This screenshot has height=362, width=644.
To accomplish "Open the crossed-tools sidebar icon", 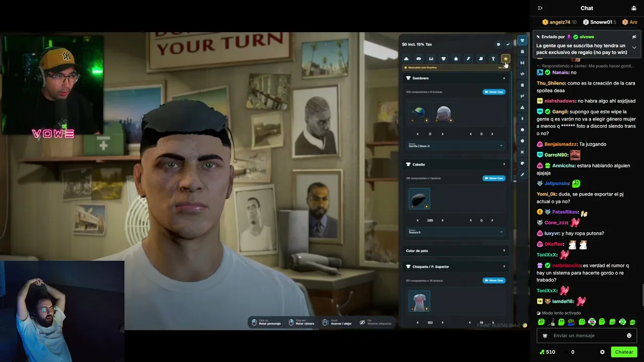I will pyautogui.click(x=522, y=152).
